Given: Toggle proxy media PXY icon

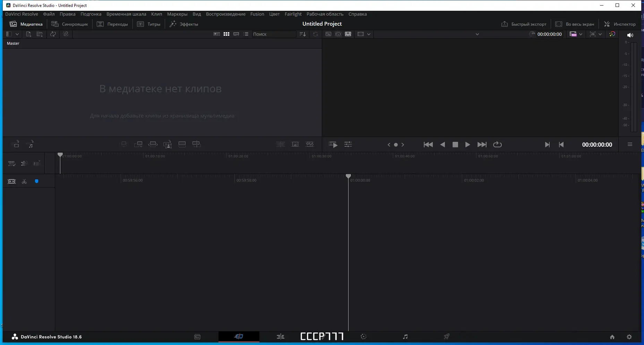Looking at the screenshot, I should (x=573, y=34).
